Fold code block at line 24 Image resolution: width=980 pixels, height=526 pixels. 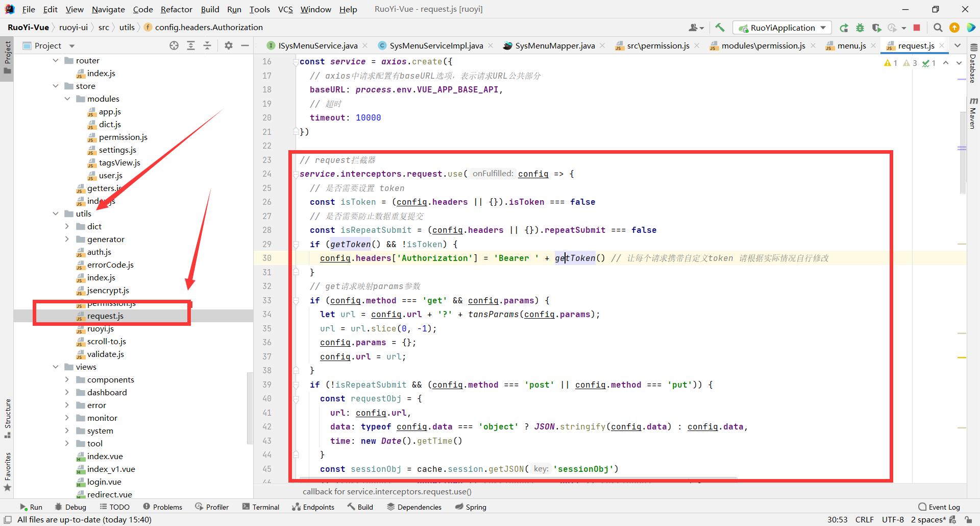point(296,174)
